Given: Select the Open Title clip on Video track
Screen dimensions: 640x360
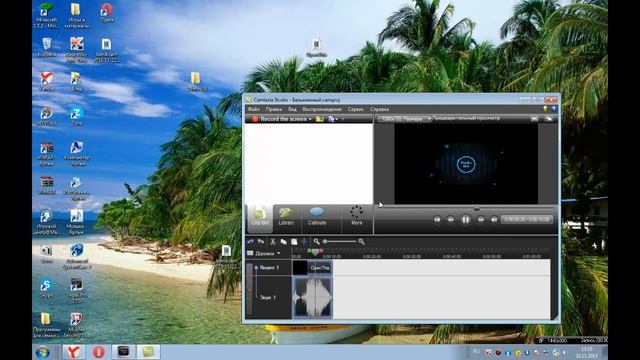Looking at the screenshot, I should pos(320,268).
